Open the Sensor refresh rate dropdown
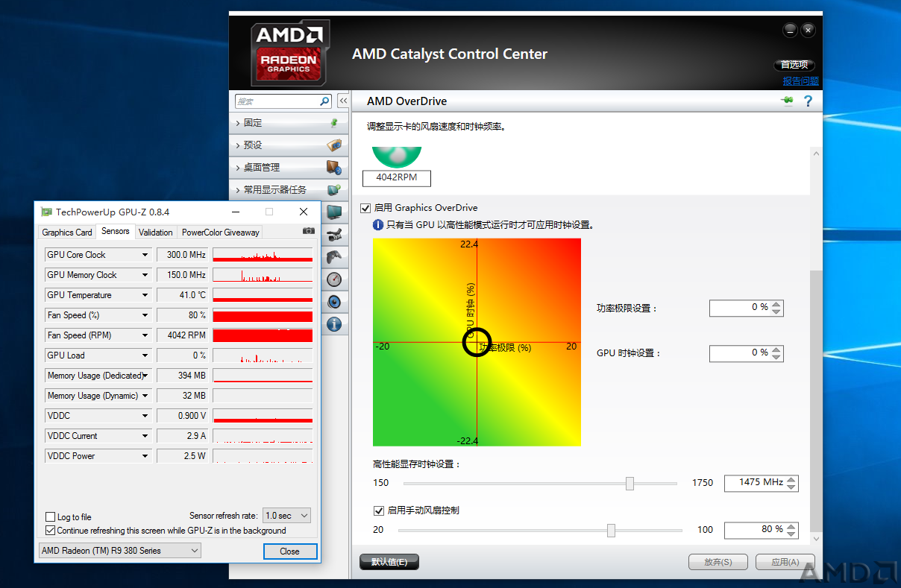 tap(287, 516)
